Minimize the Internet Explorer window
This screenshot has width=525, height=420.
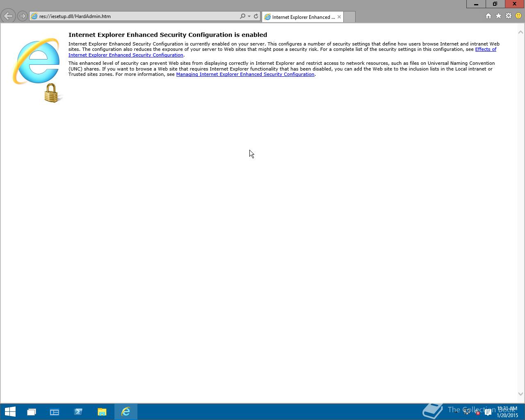click(476, 4)
